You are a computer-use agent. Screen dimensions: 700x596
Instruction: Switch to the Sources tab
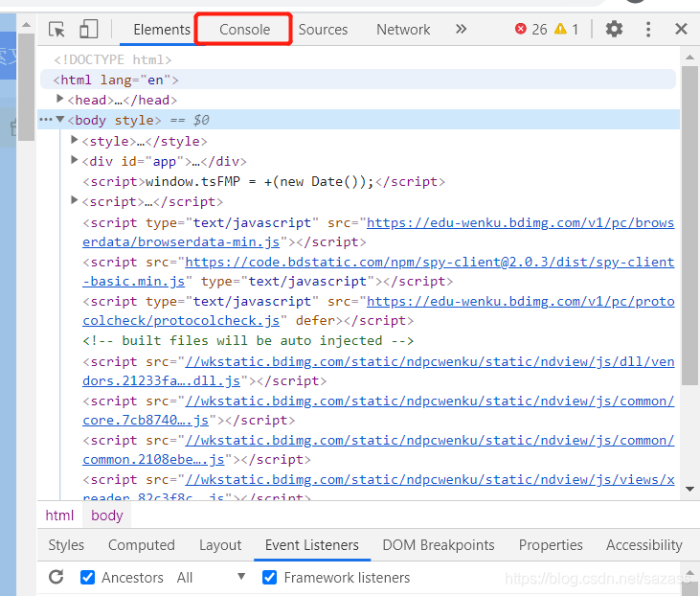[x=323, y=30]
